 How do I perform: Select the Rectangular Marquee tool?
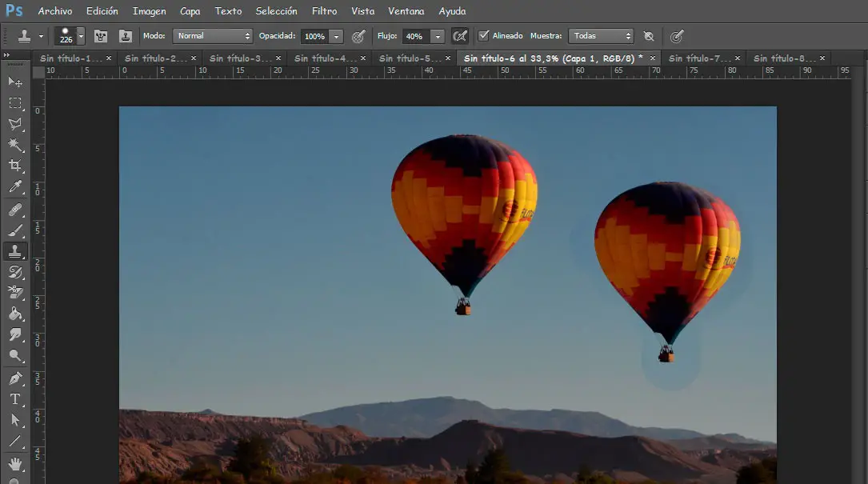tap(15, 103)
